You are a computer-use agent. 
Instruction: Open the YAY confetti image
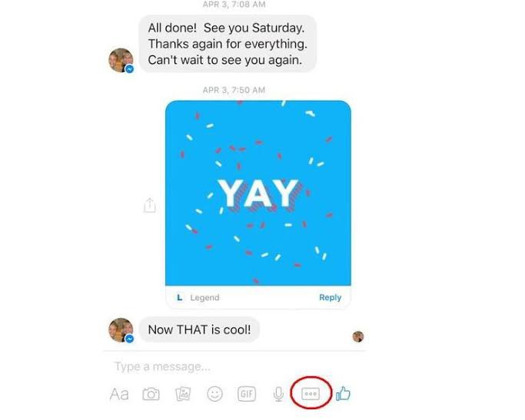(x=258, y=193)
